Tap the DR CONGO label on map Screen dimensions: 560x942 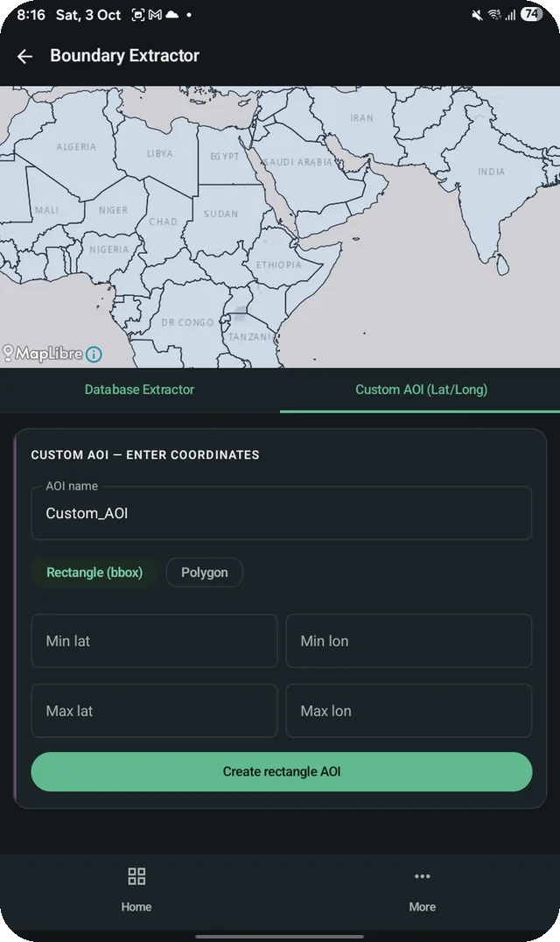[187, 323]
